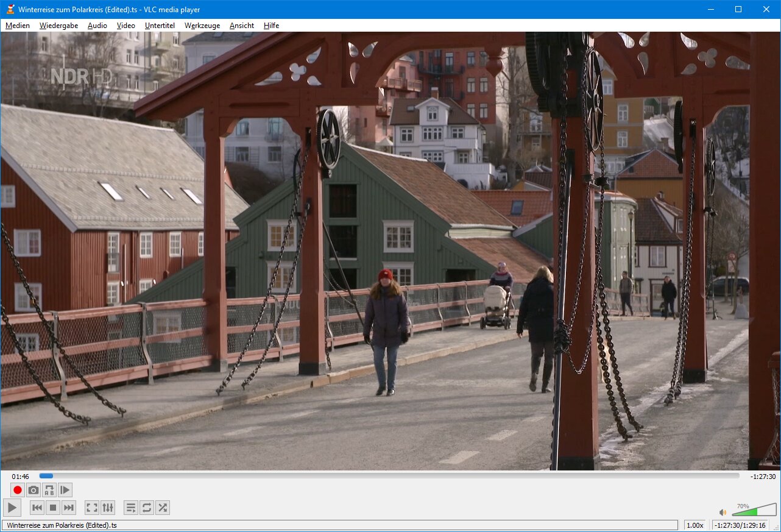781x532 pixels.
Task: Advance video frame by frame
Action: coord(65,490)
